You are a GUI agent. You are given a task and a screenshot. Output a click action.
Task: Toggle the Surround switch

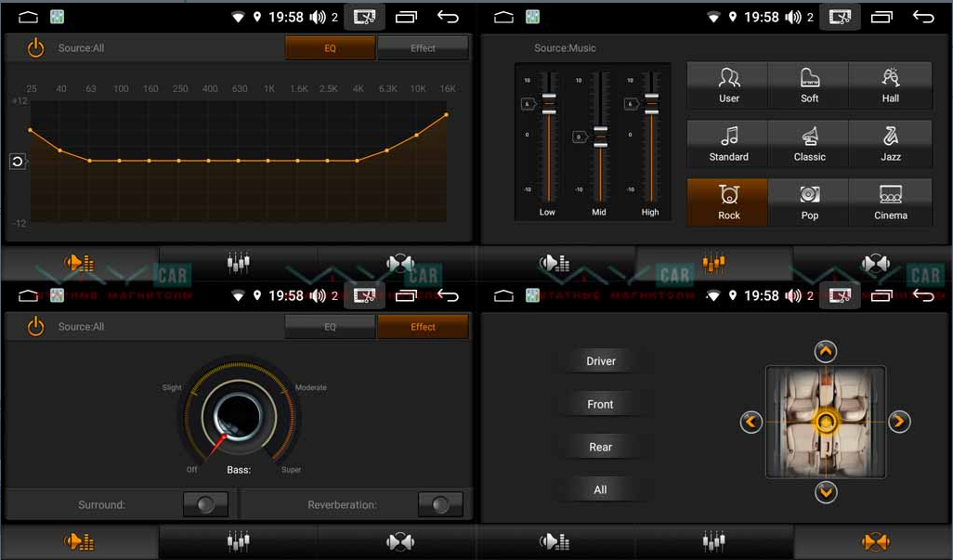coord(205,504)
